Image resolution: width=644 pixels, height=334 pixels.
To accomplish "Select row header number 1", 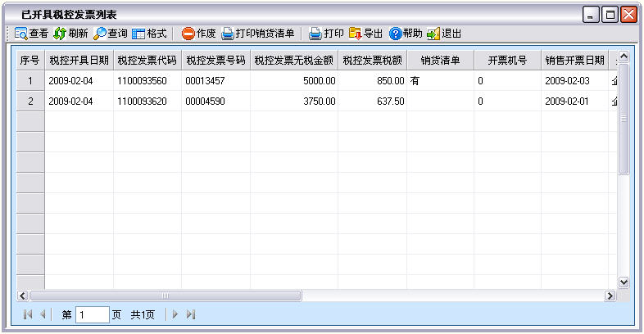I will click(30, 81).
